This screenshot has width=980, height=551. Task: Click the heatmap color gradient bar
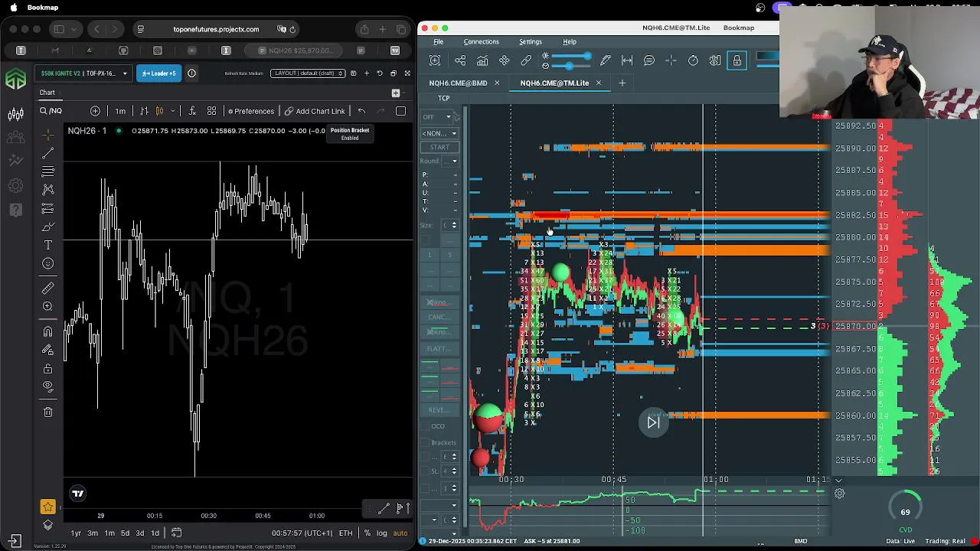pos(767,56)
